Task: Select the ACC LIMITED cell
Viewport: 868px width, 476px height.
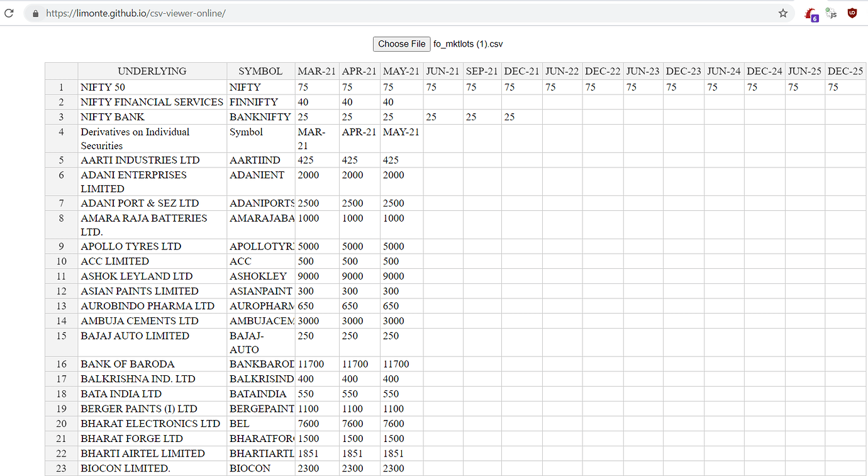Action: click(152, 261)
